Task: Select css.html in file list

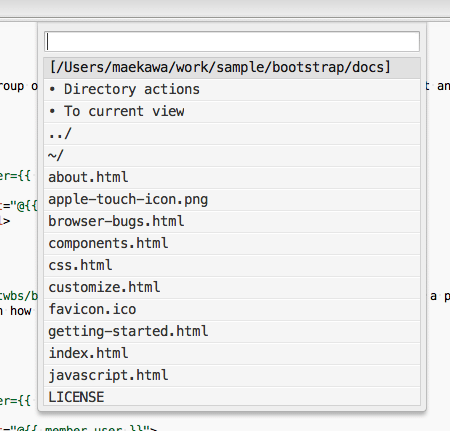Action: pos(232,266)
